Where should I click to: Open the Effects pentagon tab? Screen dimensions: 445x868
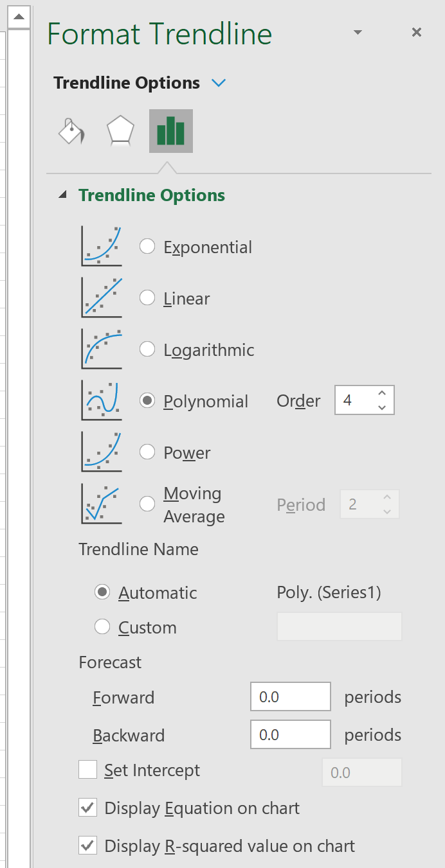point(120,131)
